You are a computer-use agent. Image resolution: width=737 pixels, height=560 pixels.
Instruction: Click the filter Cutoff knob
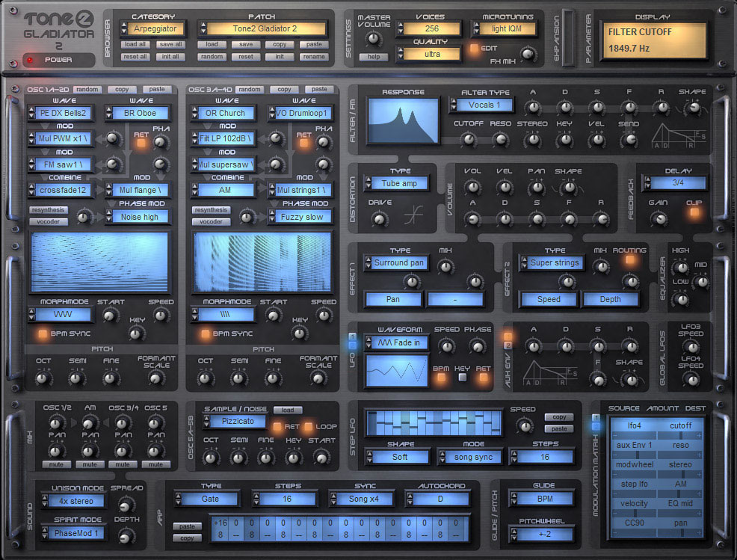(x=468, y=139)
